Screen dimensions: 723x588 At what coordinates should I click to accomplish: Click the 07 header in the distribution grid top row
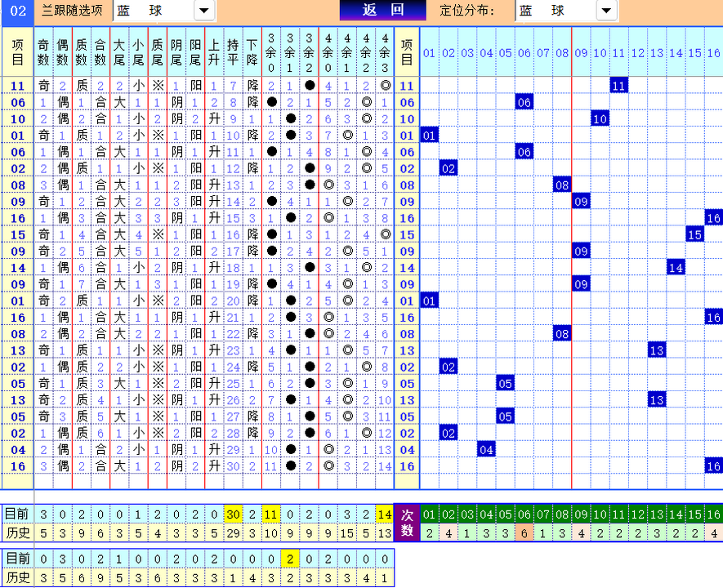pyautogui.click(x=542, y=53)
